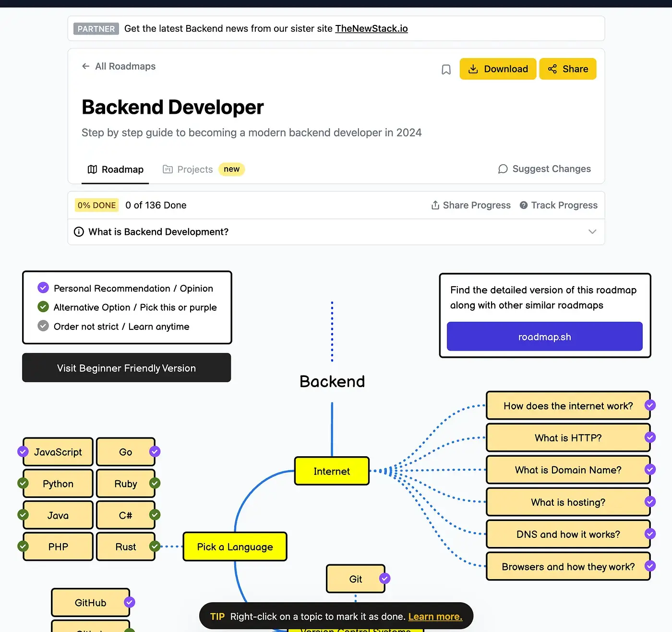This screenshot has width=672, height=632.
Task: Click the info icon beside What is Backend Development
Action: pyautogui.click(x=79, y=231)
